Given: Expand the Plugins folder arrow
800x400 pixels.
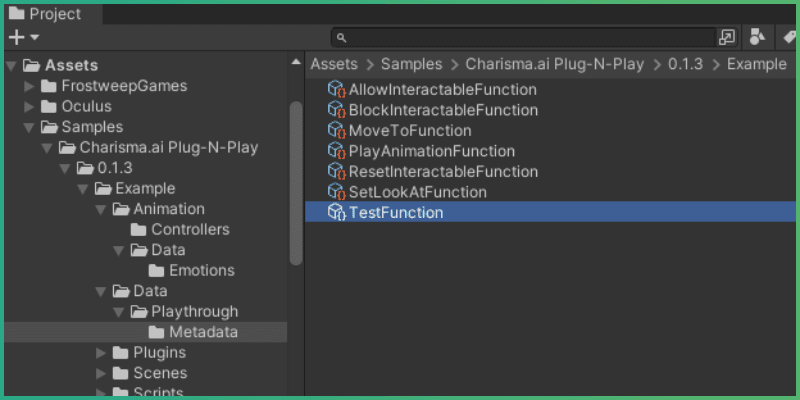Looking at the screenshot, I should click(x=101, y=352).
